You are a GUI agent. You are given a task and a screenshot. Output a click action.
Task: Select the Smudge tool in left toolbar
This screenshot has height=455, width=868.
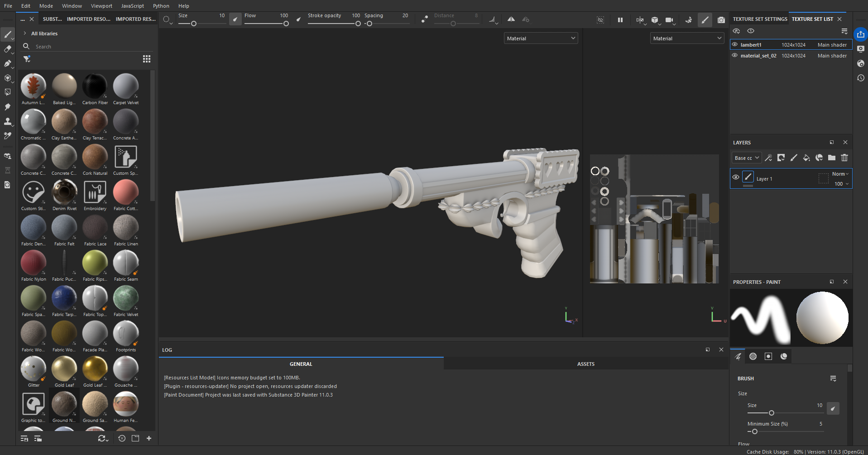pos(8,107)
